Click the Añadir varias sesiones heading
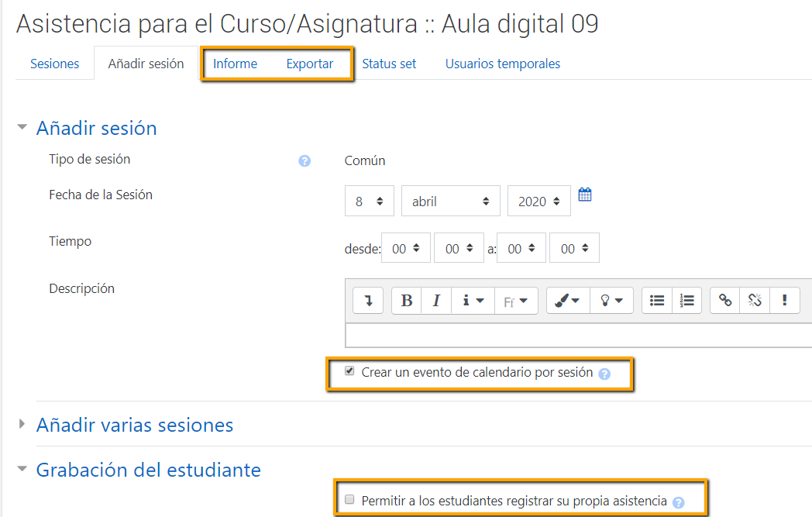Viewport: 812px width, 517px height. point(135,425)
